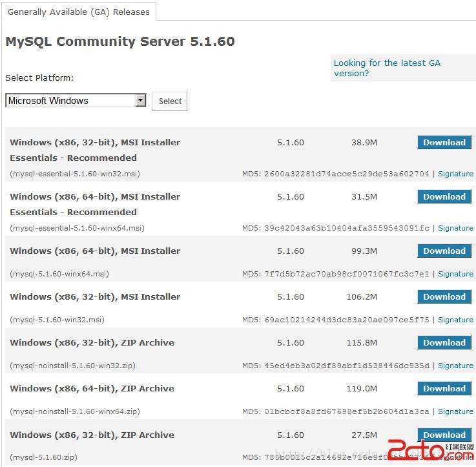476x467 pixels.
Task: Download the 115.8M 32-bit ZIP Archive
Action: [x=444, y=343]
